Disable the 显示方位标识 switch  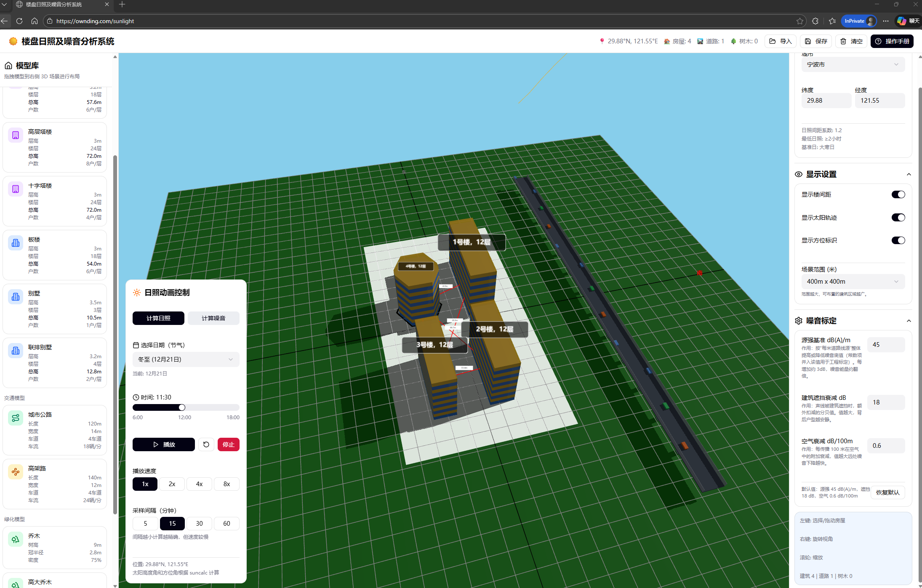pyautogui.click(x=898, y=240)
